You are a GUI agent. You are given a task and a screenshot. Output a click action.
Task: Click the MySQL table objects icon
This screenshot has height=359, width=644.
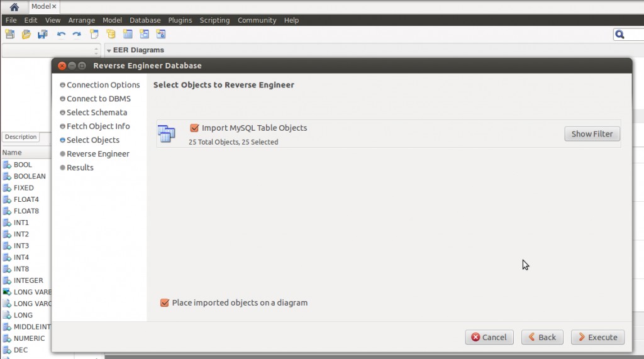(166, 133)
